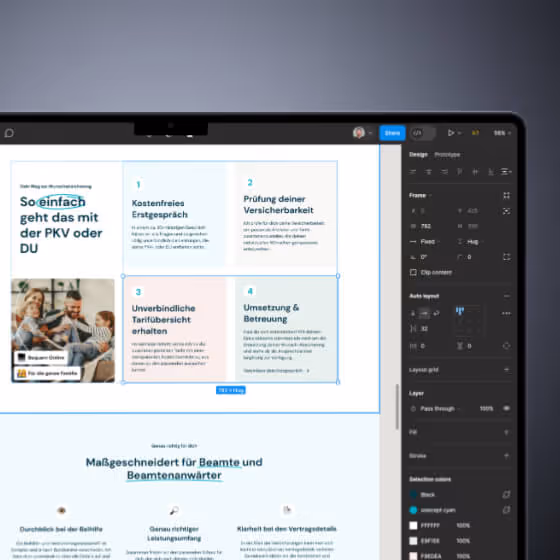The height and width of the screenshot is (560, 560).
Task: Open the distribute spacing options menu
Action: (506, 172)
